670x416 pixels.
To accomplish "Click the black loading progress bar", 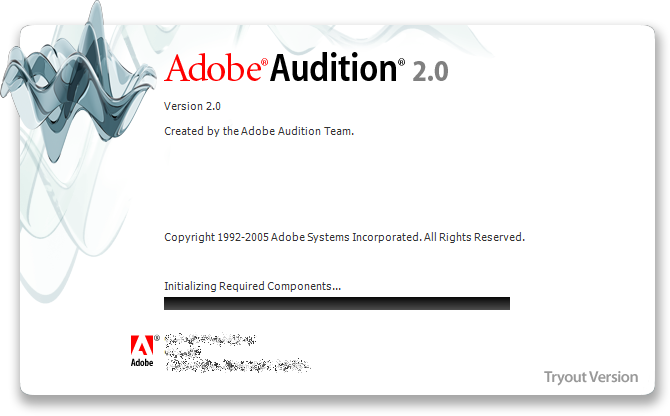I will (337, 303).
